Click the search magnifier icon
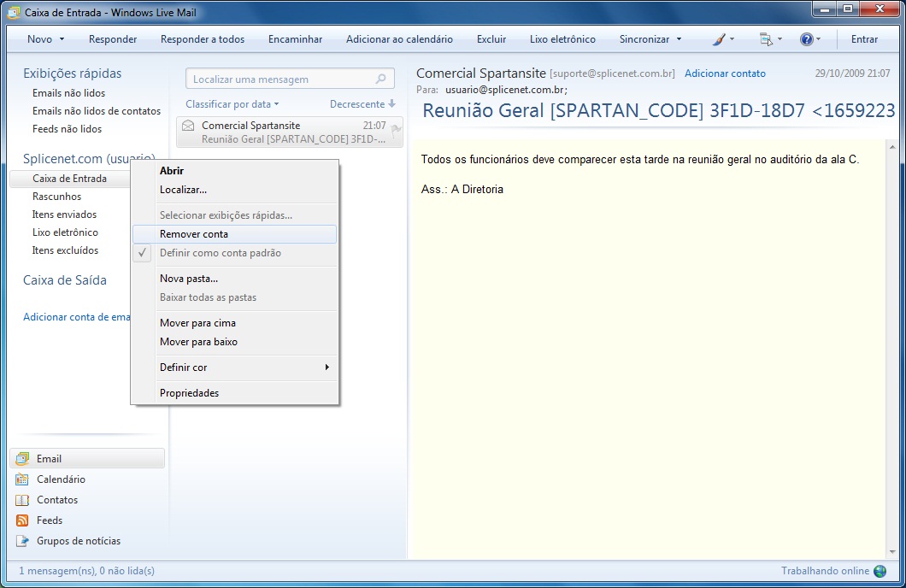 click(380, 79)
